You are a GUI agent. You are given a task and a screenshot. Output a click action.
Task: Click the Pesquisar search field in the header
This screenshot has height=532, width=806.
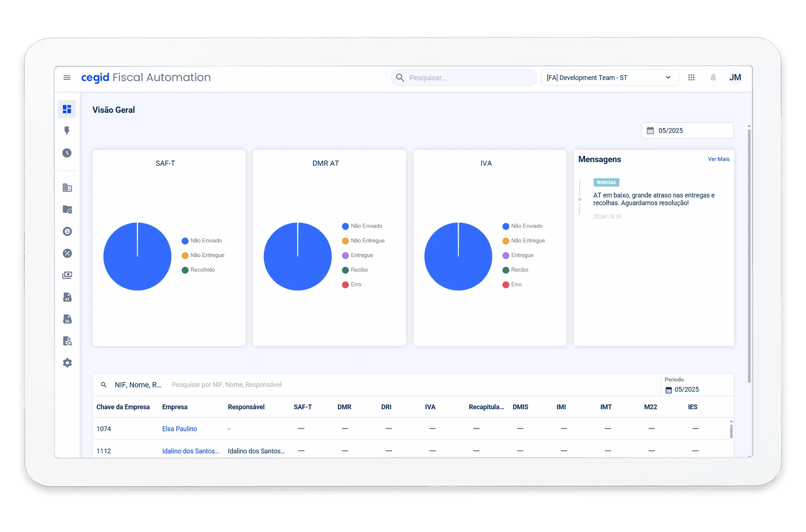[463, 78]
